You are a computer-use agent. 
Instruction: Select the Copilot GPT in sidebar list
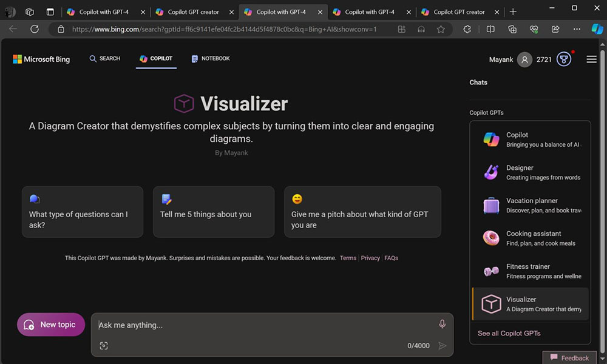coord(530,140)
